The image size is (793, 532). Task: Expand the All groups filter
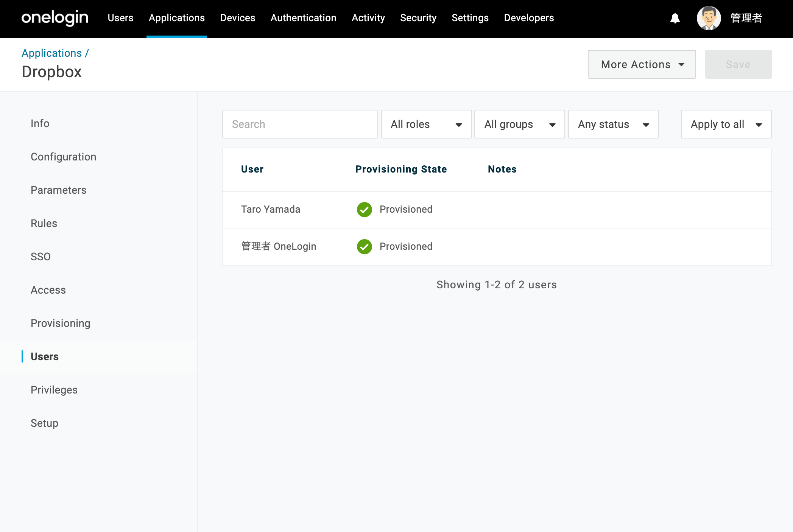coord(520,124)
